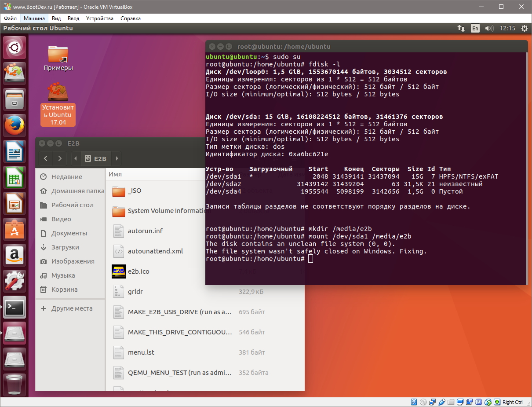
Task: Click VirtualBox network adapter status icon
Action: point(432,402)
